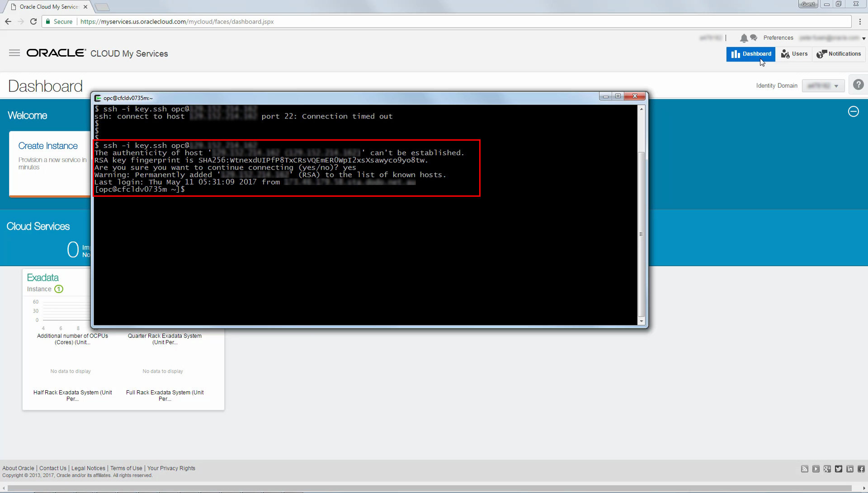
Task: Maximize the terminal window
Action: click(x=618, y=96)
